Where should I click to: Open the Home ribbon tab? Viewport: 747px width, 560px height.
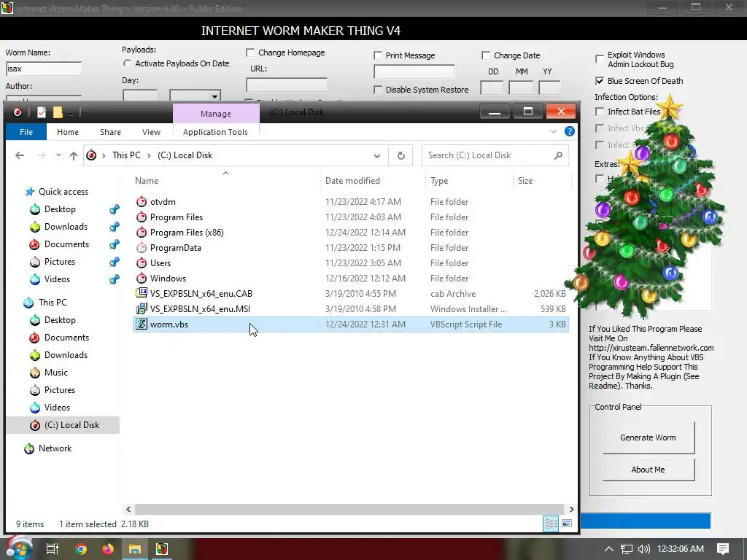(x=68, y=132)
